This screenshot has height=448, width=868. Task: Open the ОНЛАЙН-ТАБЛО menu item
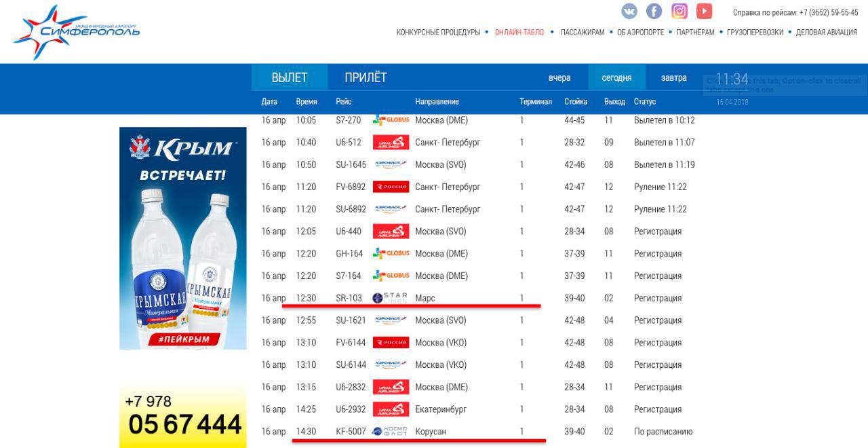[x=519, y=33]
